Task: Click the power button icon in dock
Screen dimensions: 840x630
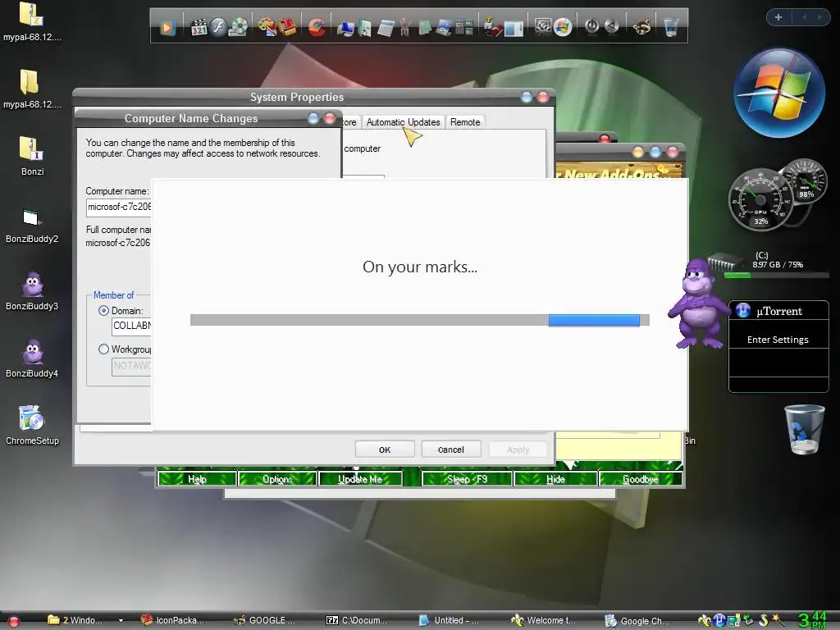Action: [591, 25]
